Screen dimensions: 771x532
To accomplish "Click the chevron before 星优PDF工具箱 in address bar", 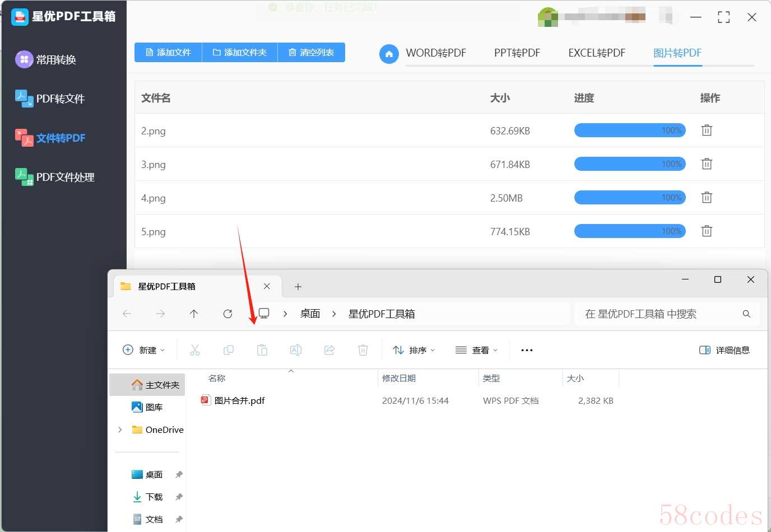I will [334, 314].
